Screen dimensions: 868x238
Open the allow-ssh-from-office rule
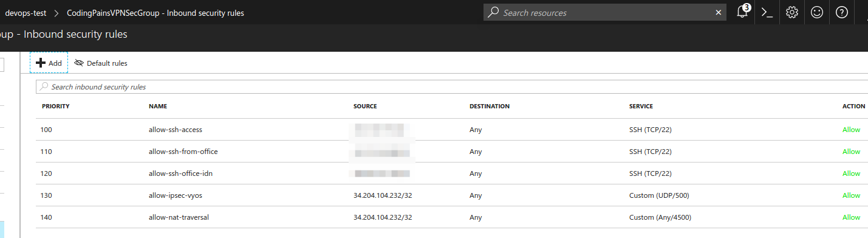pos(183,152)
